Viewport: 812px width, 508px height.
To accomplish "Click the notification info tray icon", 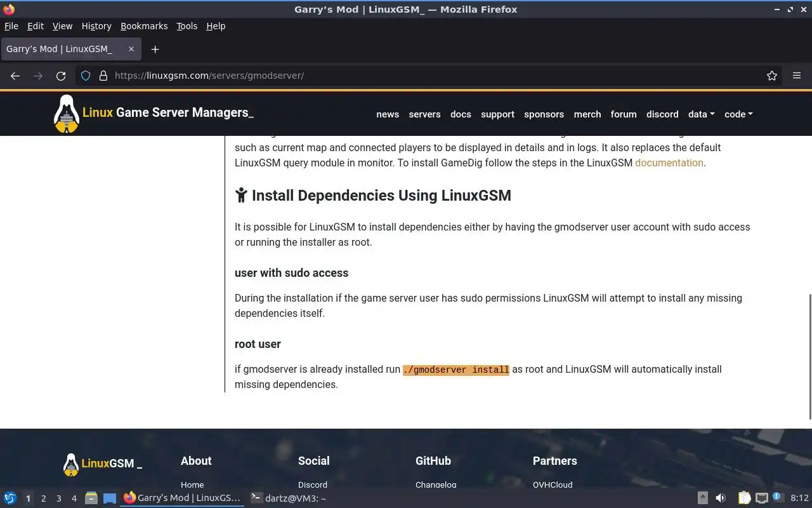I will point(777,498).
